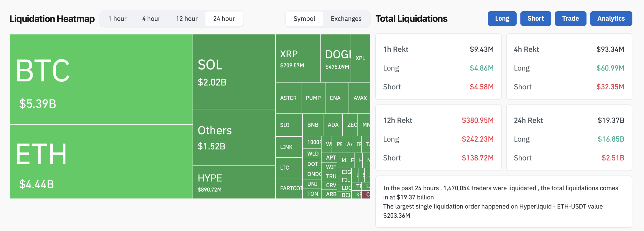644x231 pixels.
Task: Select the 24 hour timeframe tab
Action: [x=224, y=19]
